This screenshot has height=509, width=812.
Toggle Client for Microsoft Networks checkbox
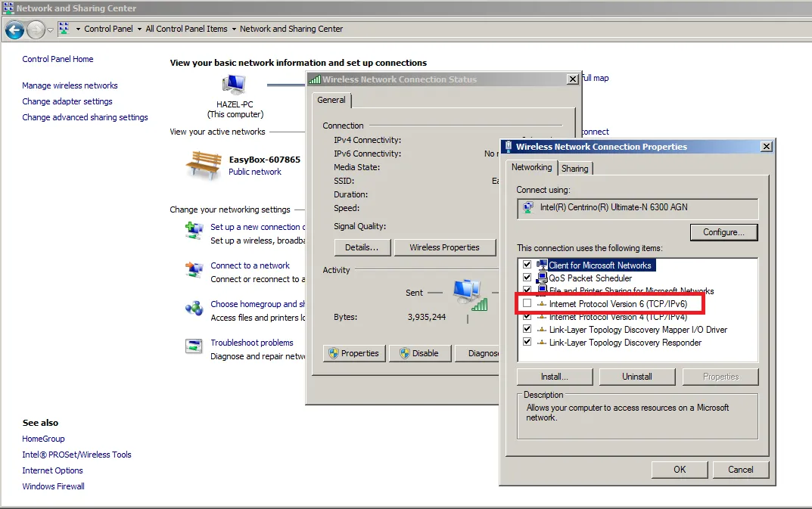click(527, 264)
